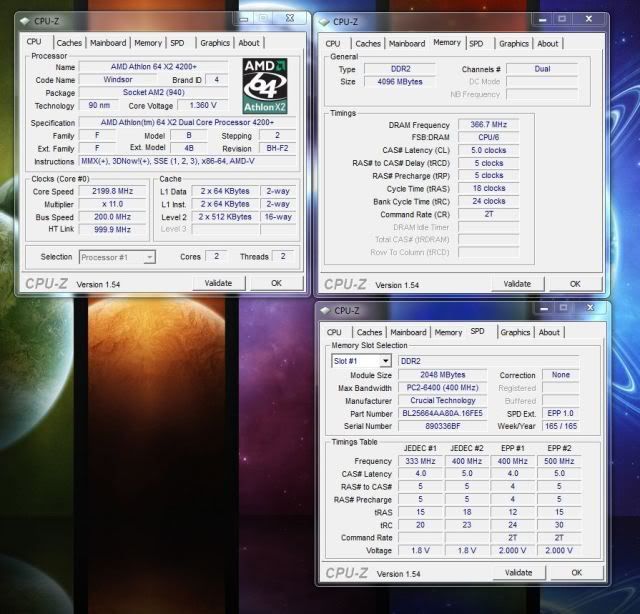Open the Caches tab in the CPU window
Image resolution: width=640 pixels, height=614 pixels.
[69, 43]
